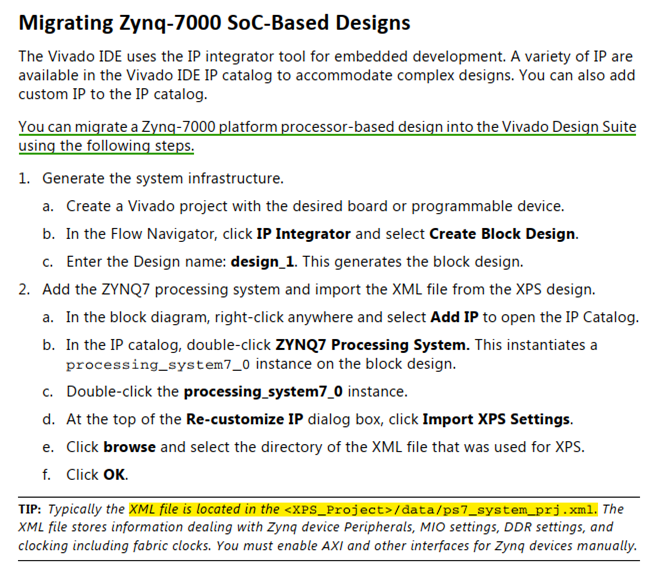Click the text 'custom IP to the IP catalog.'
The width and height of the screenshot is (656, 572).
pyautogui.click(x=113, y=94)
